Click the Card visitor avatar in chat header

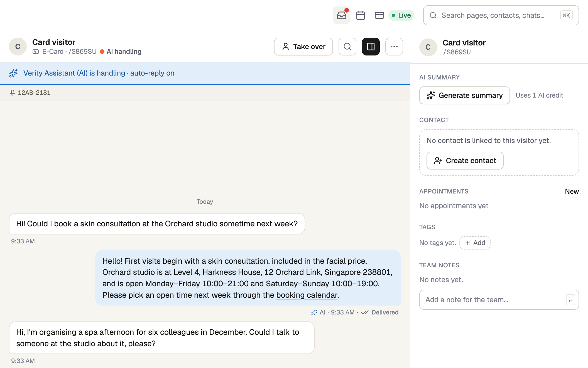click(x=18, y=47)
